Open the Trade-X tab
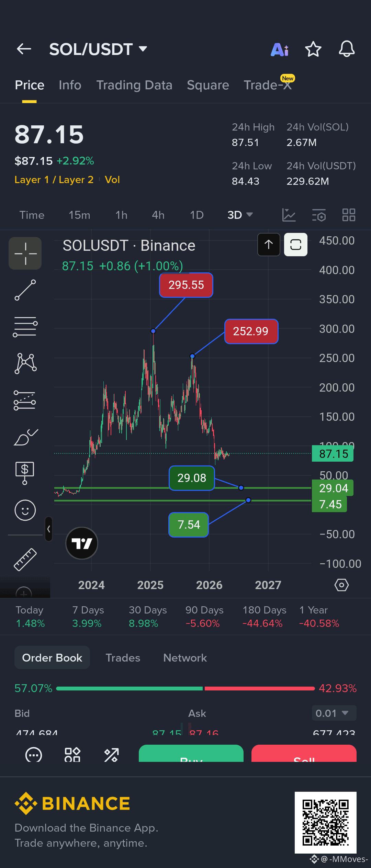This screenshot has height=868, width=371. (x=268, y=84)
